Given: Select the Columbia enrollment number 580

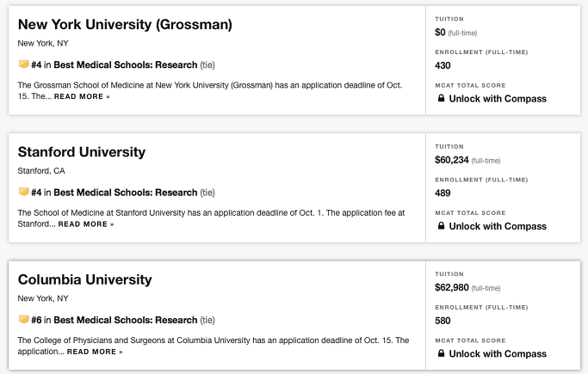Looking at the screenshot, I should click(x=443, y=321).
